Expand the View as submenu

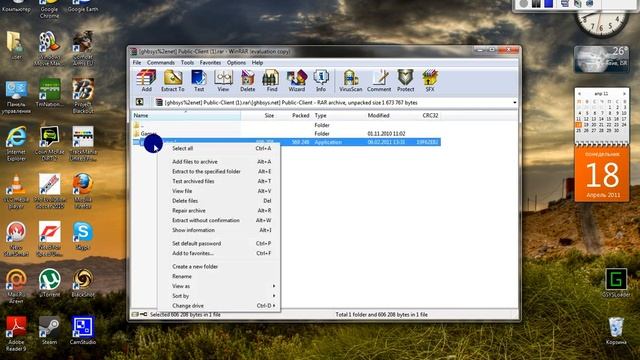point(219,286)
